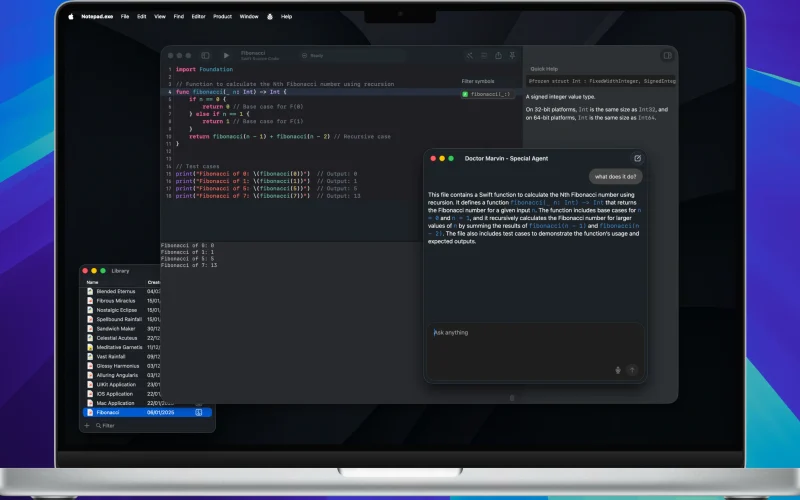800x500 pixels.
Task: Select Glossy Harmonius in Library list
Action: pos(118,366)
